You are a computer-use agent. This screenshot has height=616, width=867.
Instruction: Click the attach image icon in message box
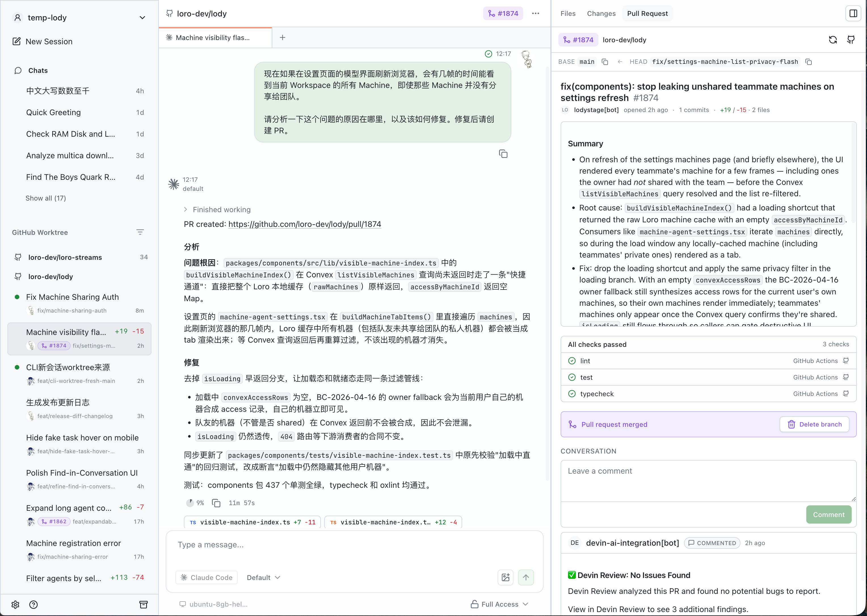tap(505, 577)
